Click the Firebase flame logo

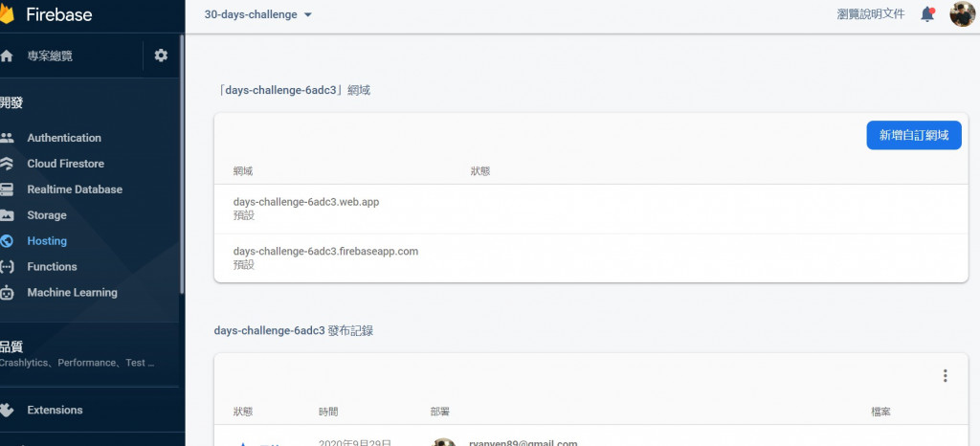click(x=7, y=15)
